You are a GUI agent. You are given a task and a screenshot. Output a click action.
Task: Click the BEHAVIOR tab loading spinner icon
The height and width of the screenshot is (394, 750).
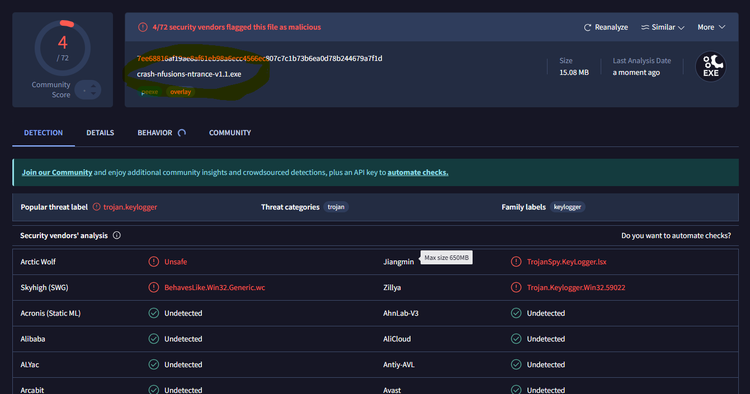[182, 133]
